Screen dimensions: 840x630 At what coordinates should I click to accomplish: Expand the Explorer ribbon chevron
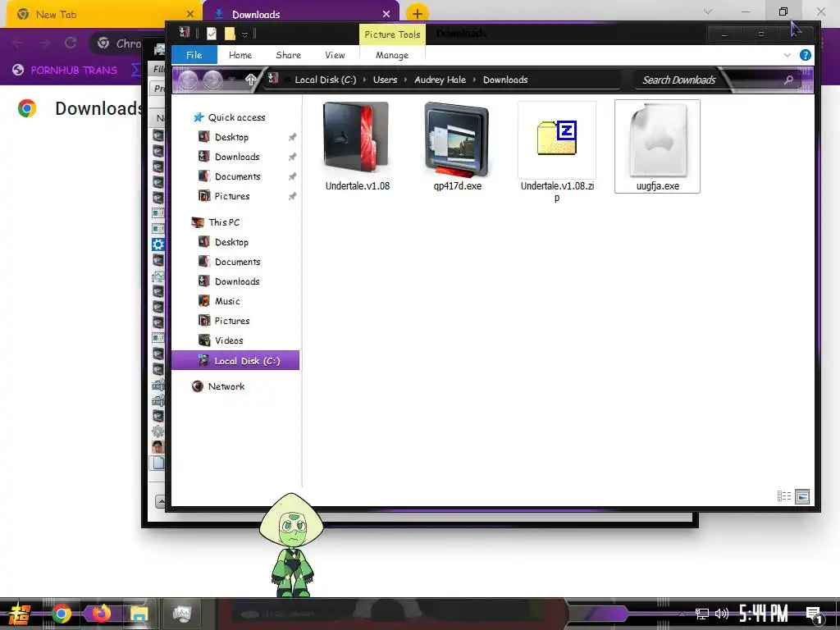(787, 55)
